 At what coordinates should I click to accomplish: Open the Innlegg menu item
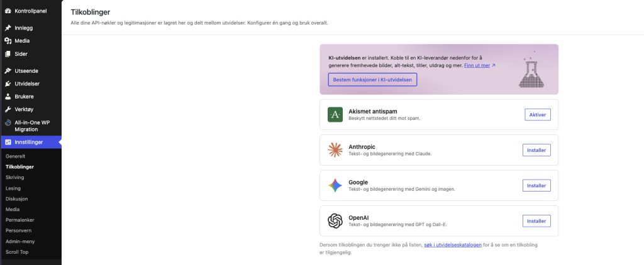(31, 28)
